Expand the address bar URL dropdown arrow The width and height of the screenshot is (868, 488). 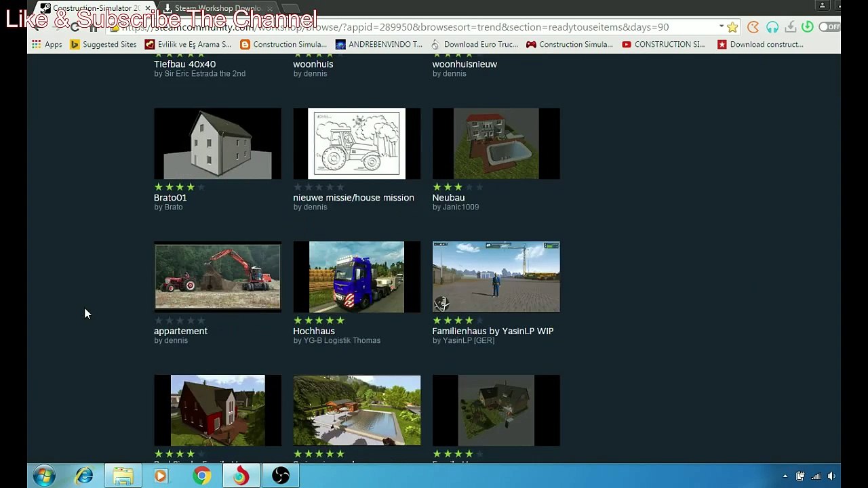coord(722,27)
